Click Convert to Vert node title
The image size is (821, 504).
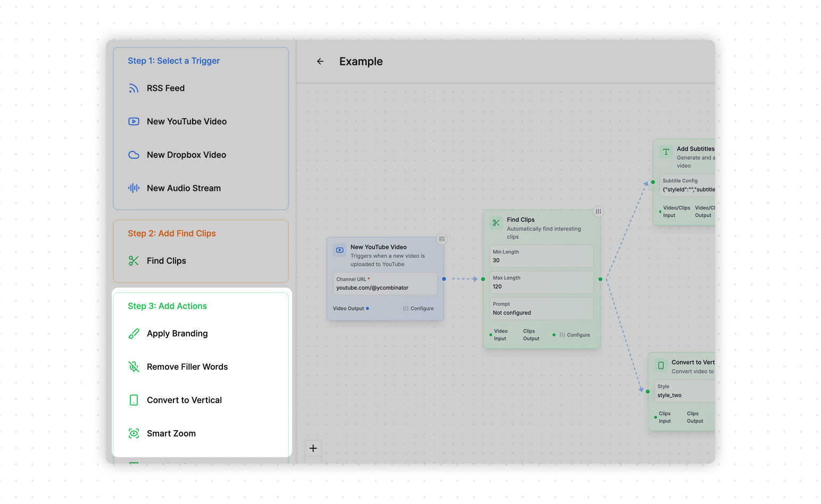693,363
